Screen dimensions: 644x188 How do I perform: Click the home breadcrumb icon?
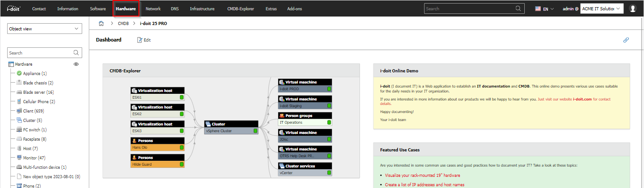tap(101, 24)
